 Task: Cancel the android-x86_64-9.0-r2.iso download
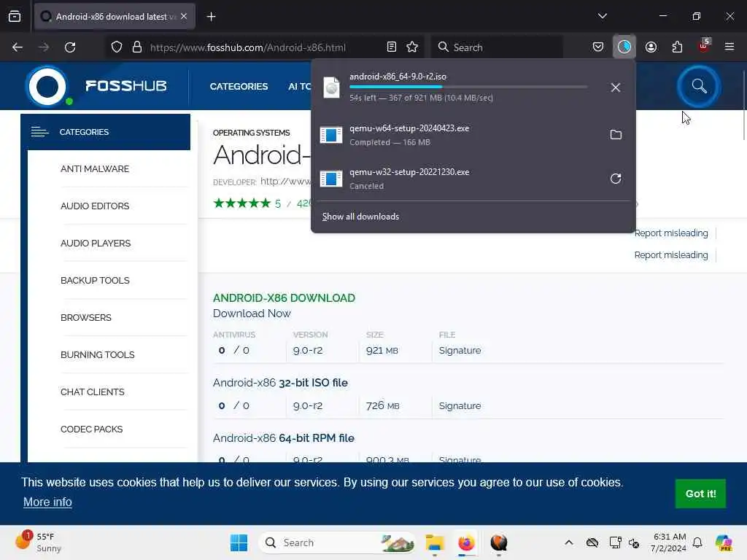tap(615, 87)
